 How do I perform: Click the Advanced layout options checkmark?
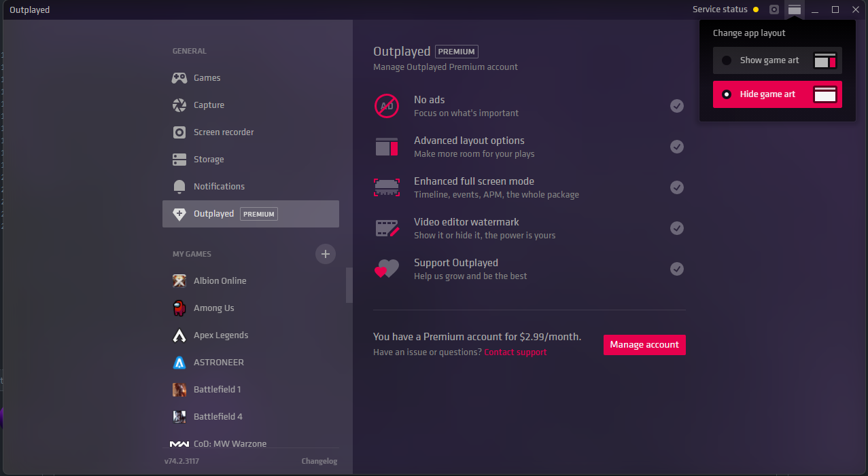click(x=677, y=147)
